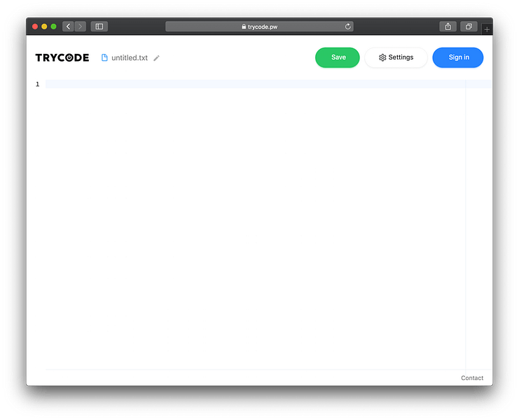Screen dimensions: 519x420
Task: Maximize the window with the green traffic light
Action: [x=54, y=27]
